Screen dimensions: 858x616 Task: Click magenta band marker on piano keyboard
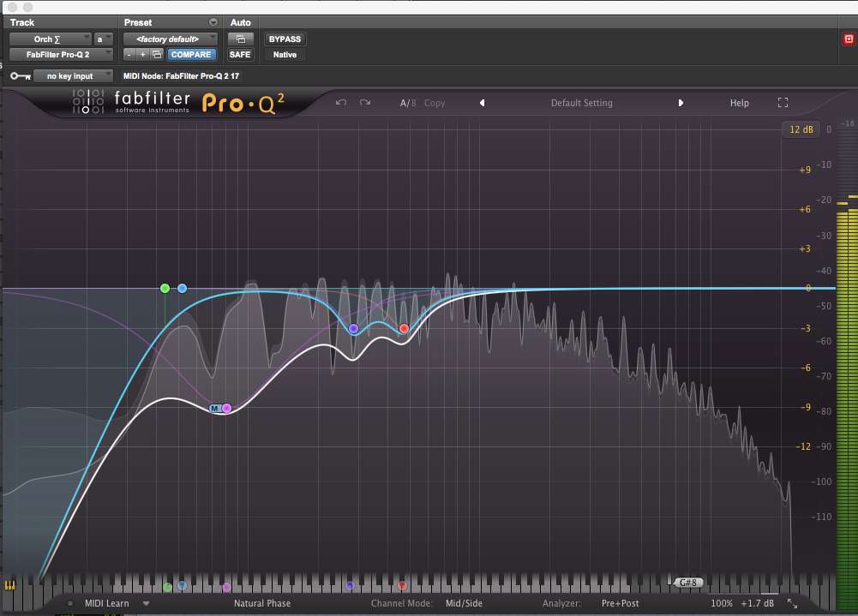coord(226,587)
